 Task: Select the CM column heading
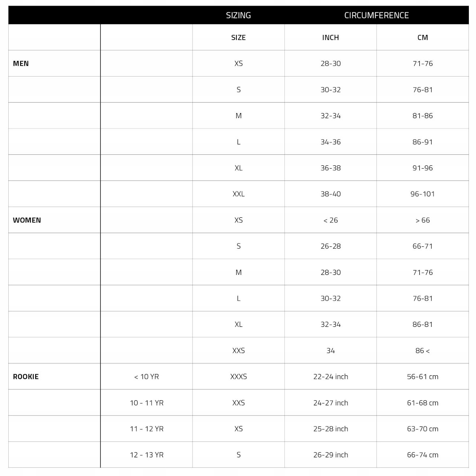(422, 38)
